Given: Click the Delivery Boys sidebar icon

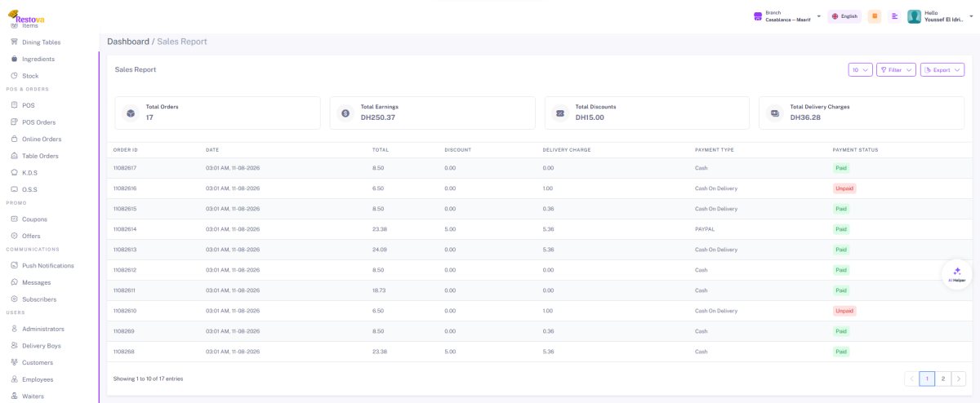Looking at the screenshot, I should (x=14, y=346).
